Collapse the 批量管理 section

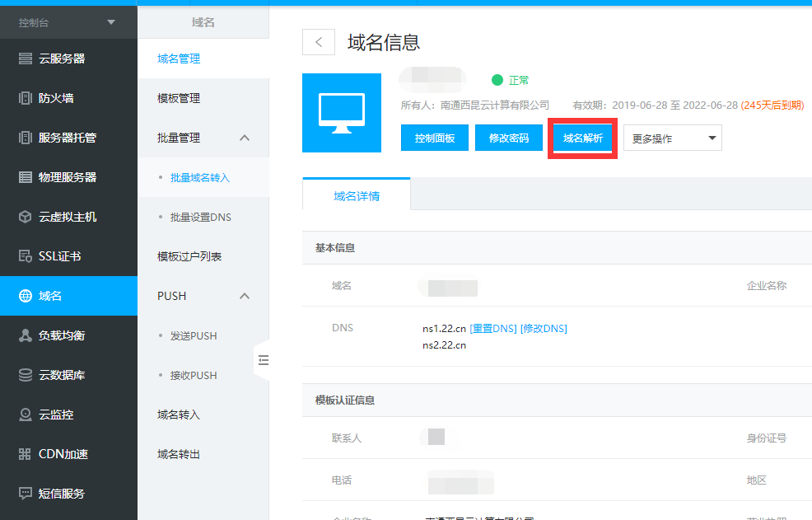245,138
